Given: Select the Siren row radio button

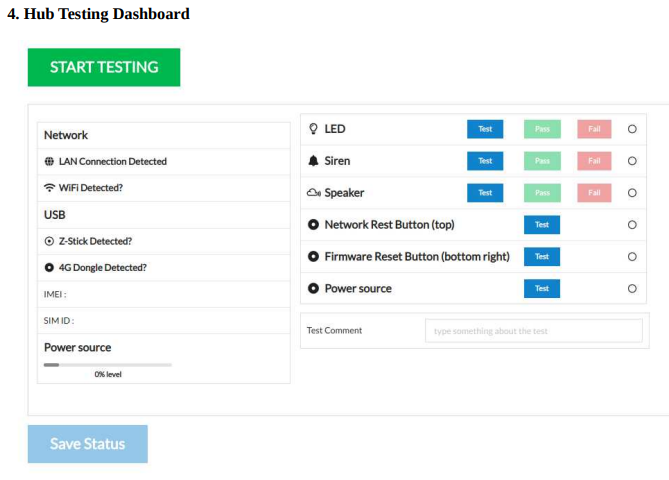Looking at the screenshot, I should coord(632,161).
